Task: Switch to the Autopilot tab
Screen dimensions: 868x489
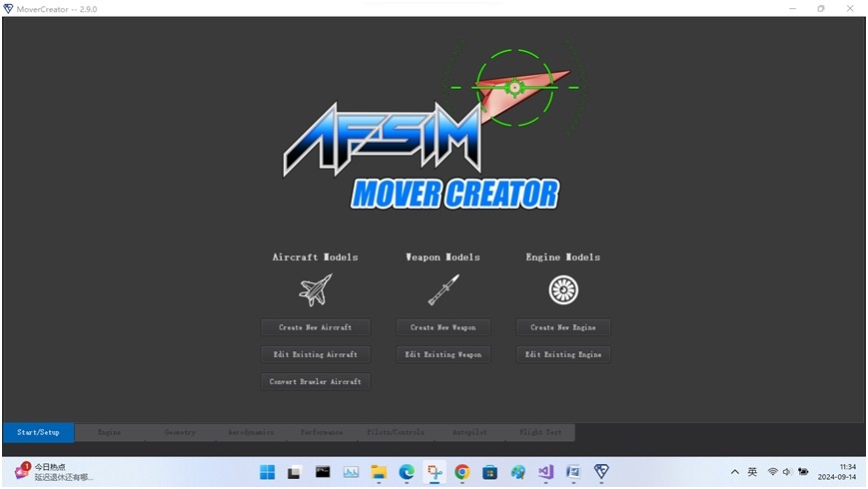Action: [x=470, y=432]
